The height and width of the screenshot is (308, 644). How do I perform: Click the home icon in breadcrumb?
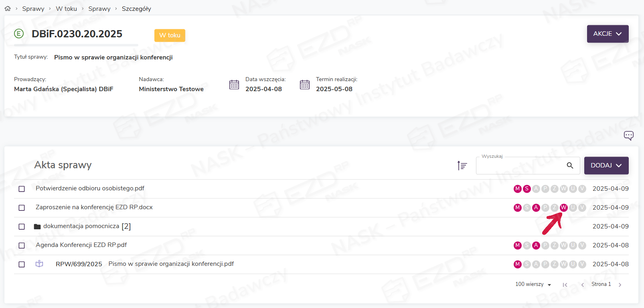[x=8, y=8]
